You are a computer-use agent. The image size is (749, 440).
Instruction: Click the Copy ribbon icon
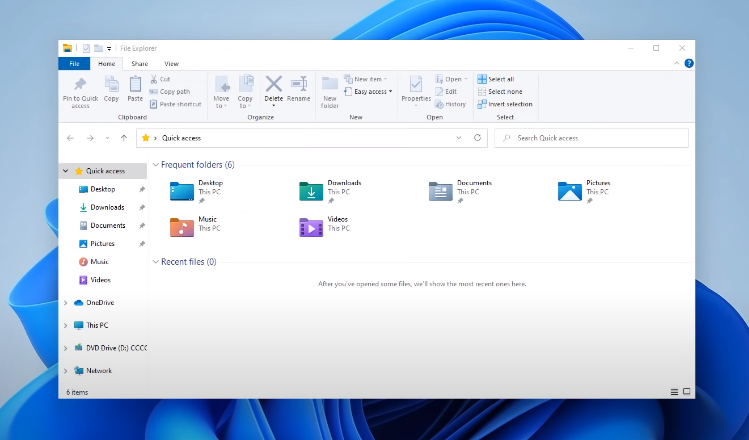[x=111, y=85]
